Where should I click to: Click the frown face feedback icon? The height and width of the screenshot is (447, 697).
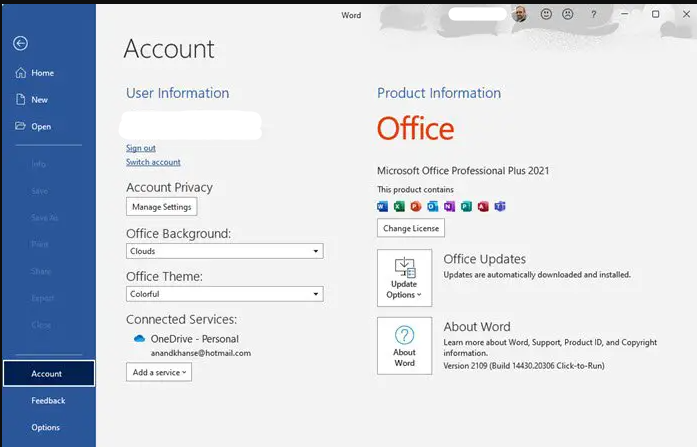pos(568,14)
